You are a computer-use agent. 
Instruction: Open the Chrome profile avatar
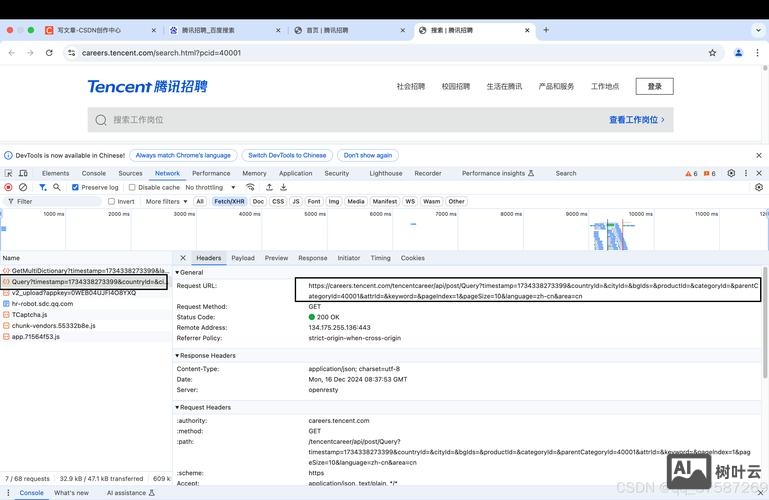coord(738,53)
